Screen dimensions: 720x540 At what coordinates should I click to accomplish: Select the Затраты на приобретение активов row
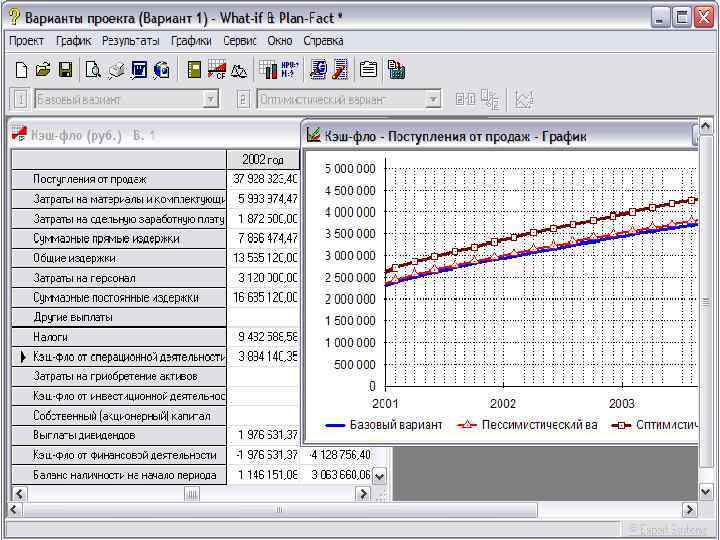(119, 377)
